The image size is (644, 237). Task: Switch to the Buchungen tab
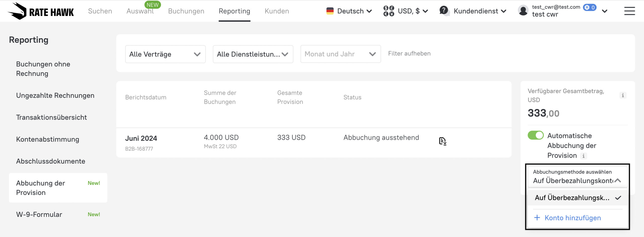click(x=186, y=11)
